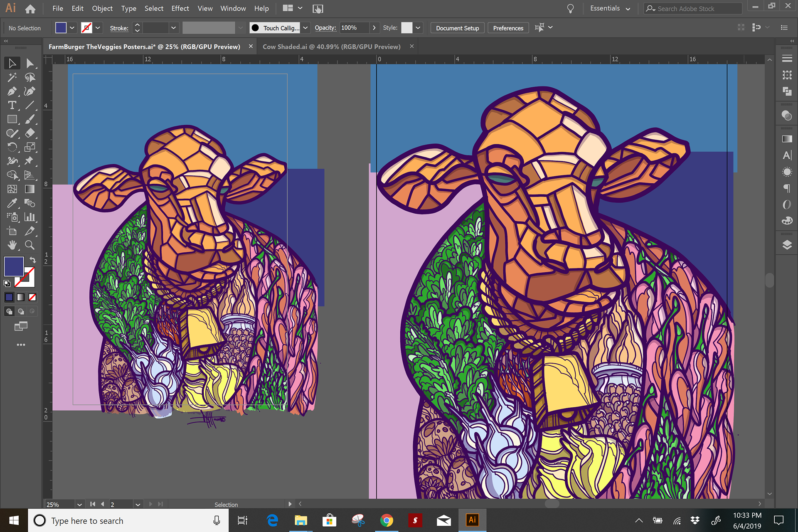This screenshot has width=798, height=532.
Task: Select the Rotate tool
Action: 12,147
